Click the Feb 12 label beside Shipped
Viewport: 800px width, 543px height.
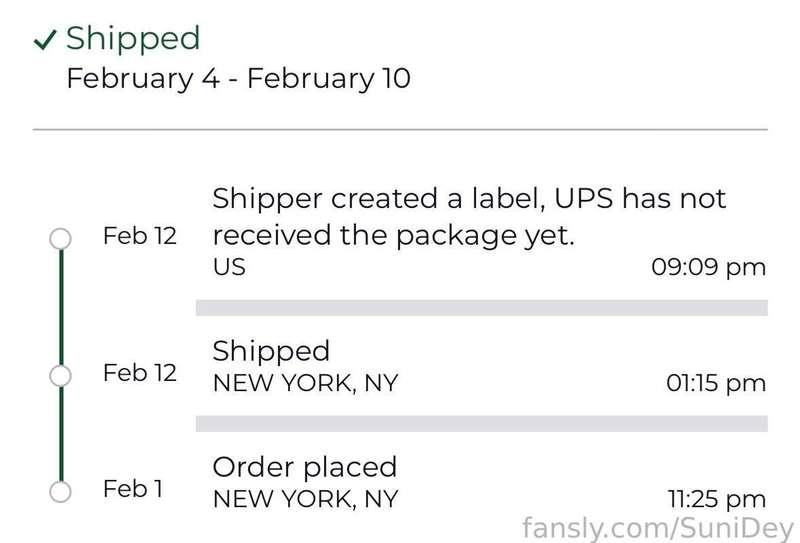[x=140, y=373]
